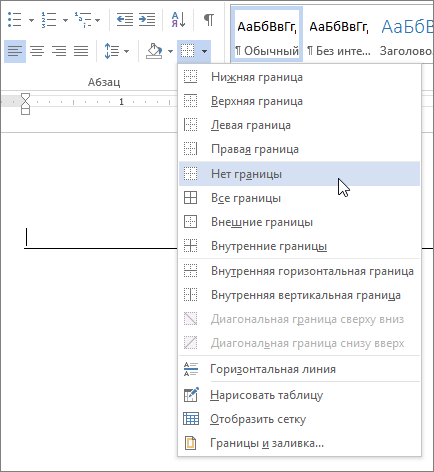Click Внешние границы text

pos(262,222)
